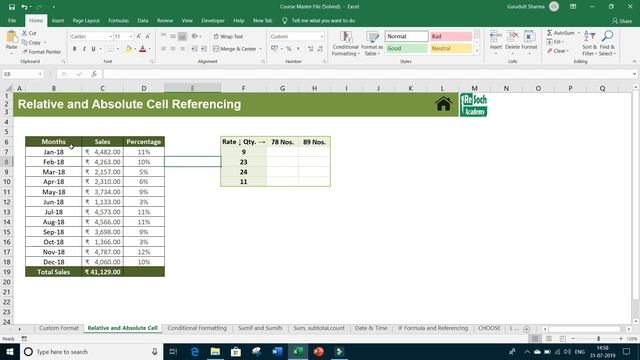Open the font name dropdown
The image size is (640, 360).
coord(110,37)
